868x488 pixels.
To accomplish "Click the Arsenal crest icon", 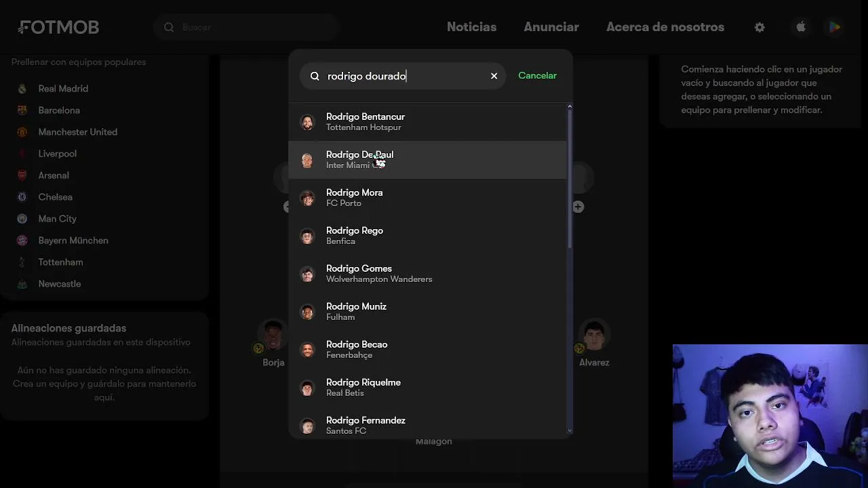I will [22, 176].
